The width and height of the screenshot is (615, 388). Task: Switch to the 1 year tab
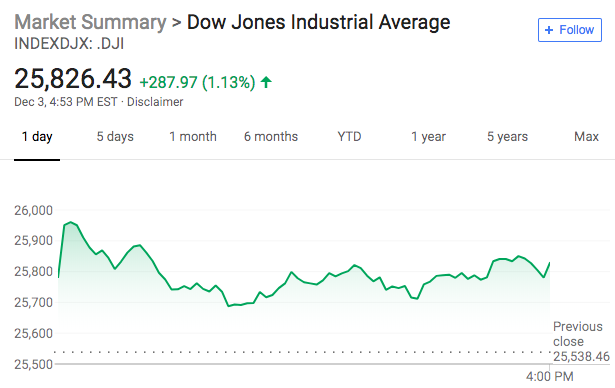coord(428,137)
